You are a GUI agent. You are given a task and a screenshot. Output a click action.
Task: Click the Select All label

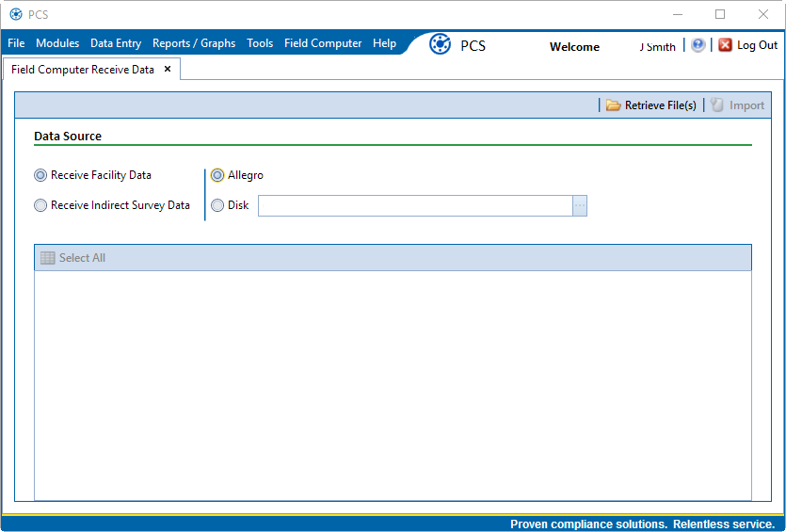[82, 258]
